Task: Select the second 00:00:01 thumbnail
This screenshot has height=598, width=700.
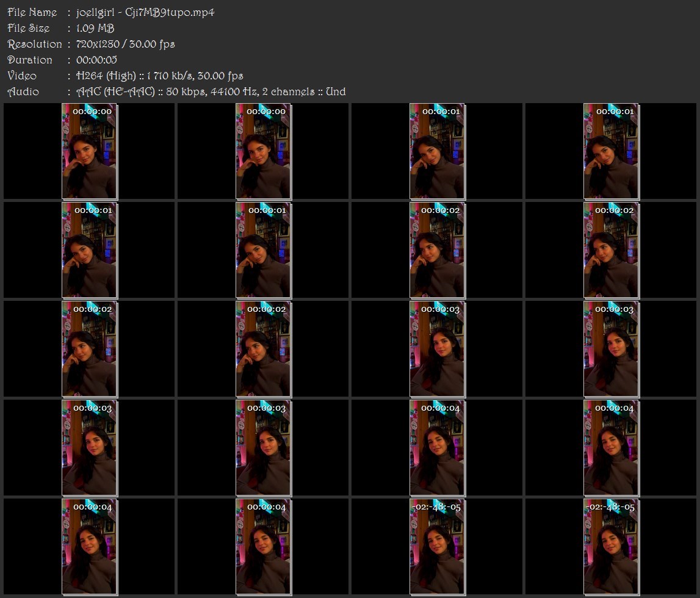Action: click(x=611, y=151)
